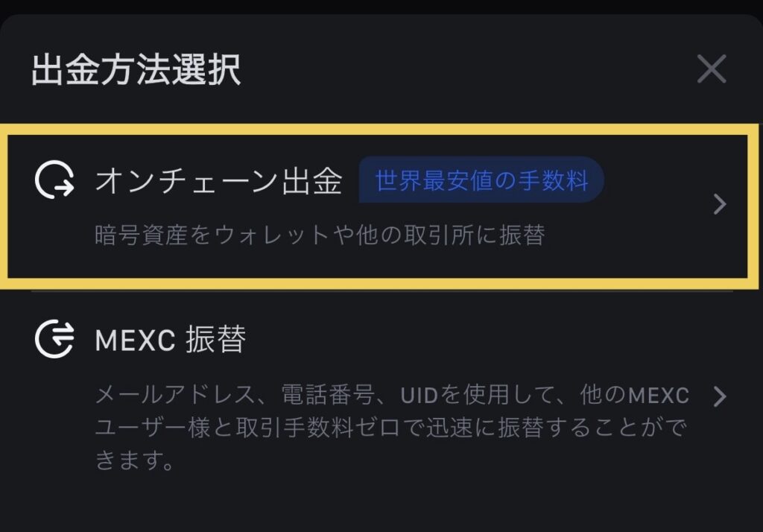Viewport: 763px width, 532px height.
Task: Open the オンチェーン出金 row chevron
Action: pyautogui.click(x=719, y=204)
